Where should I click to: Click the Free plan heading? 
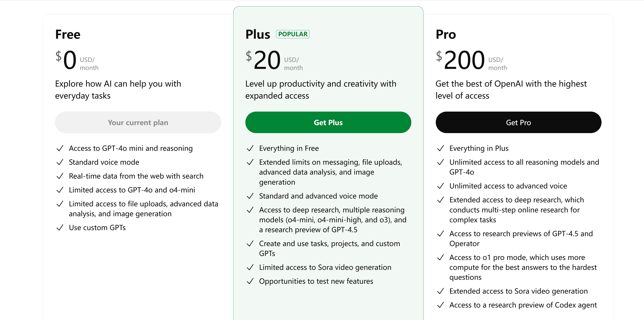point(68,34)
